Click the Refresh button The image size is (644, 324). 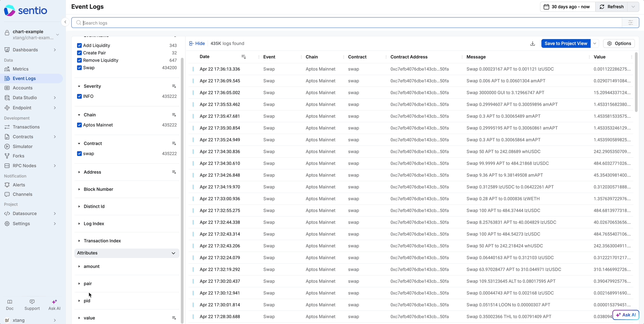click(x=612, y=7)
